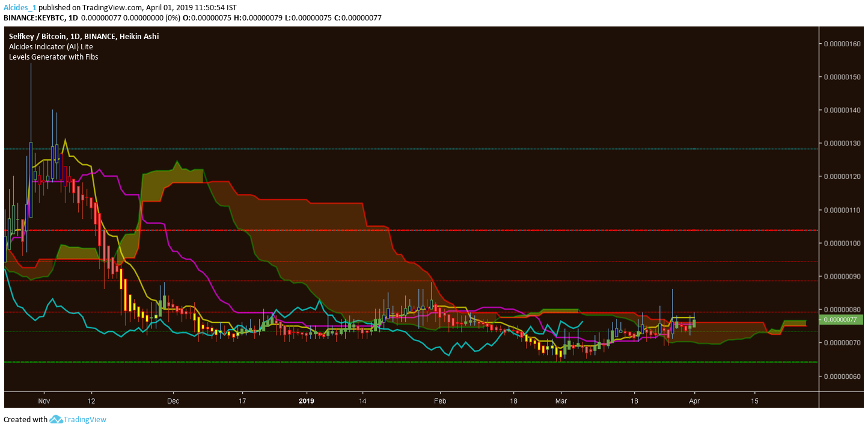The width and height of the screenshot is (868, 430).
Task: Select the Alcides Indicator (AI) Lite label
Action: click(x=50, y=46)
